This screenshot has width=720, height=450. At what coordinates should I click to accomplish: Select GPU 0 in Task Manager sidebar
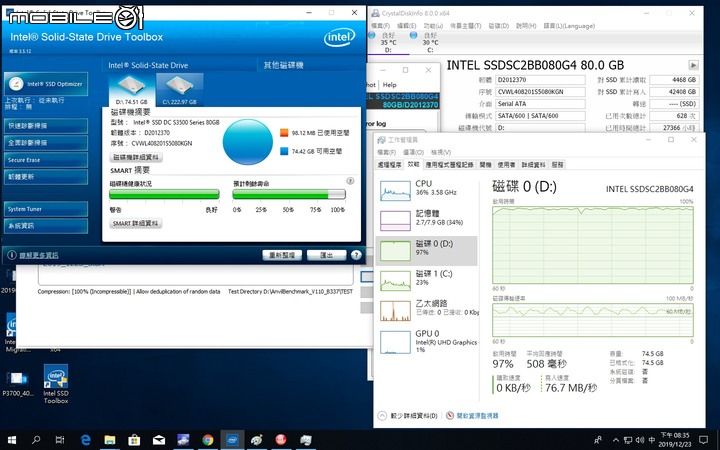426,342
